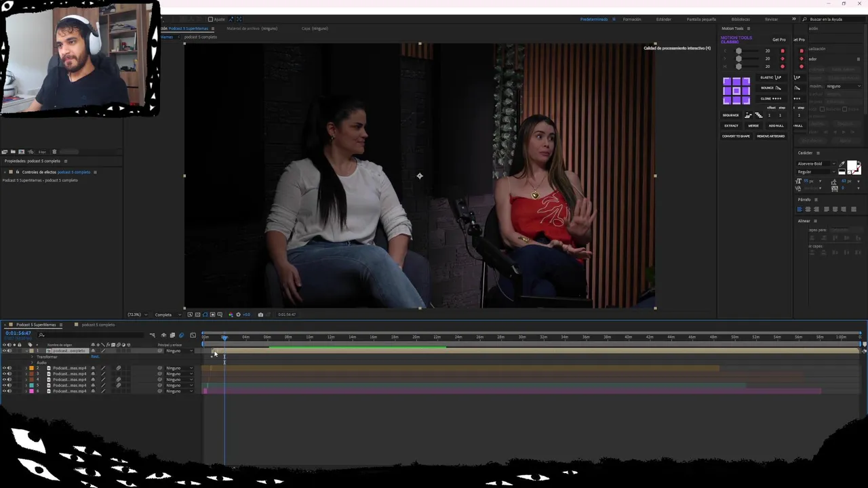Click the Graph Editor icon in timeline
This screenshot has width=868, height=488.
[193, 335]
